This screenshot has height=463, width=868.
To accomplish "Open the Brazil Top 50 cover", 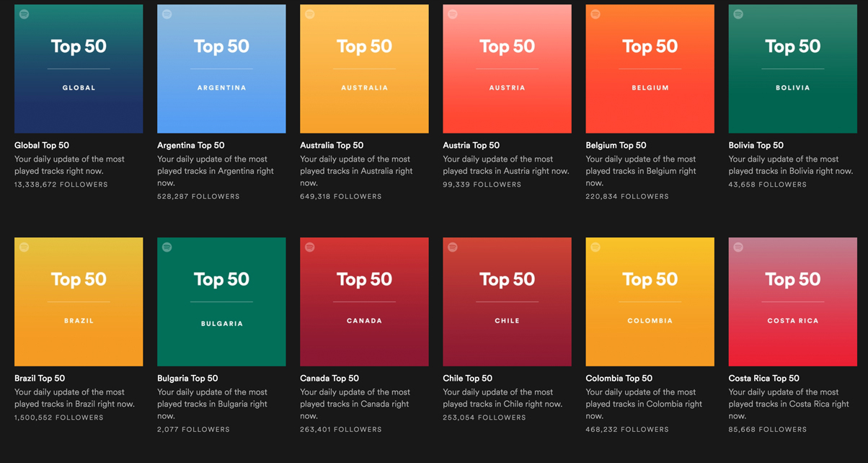I will [79, 301].
